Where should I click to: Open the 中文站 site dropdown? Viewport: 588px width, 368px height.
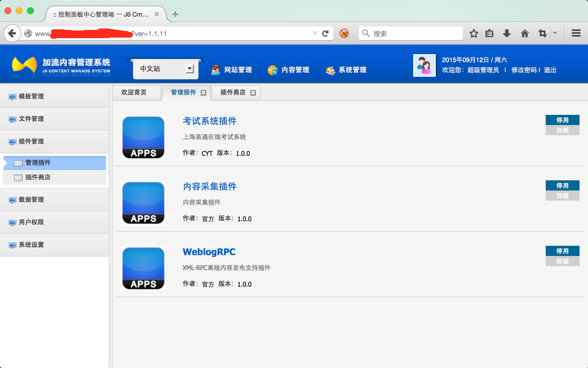pyautogui.click(x=190, y=69)
